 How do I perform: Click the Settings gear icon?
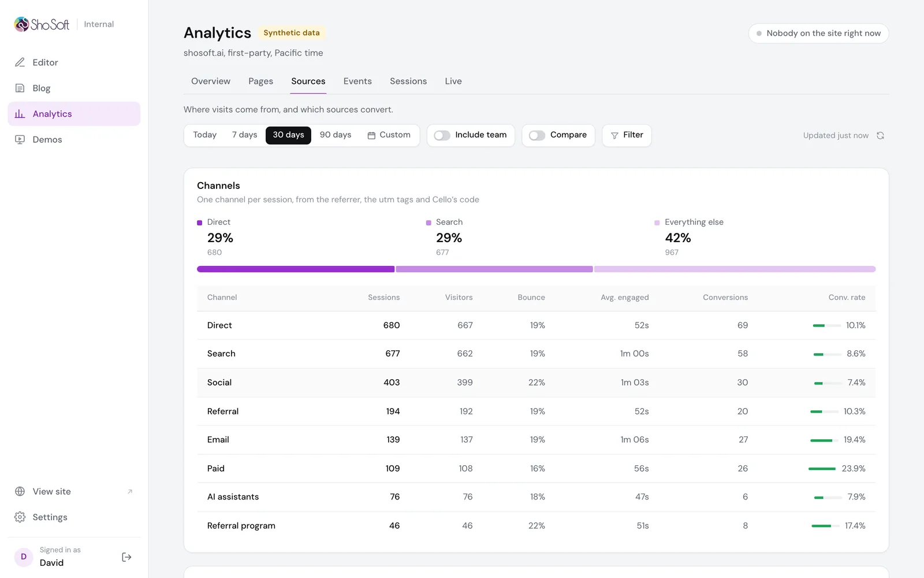[20, 517]
